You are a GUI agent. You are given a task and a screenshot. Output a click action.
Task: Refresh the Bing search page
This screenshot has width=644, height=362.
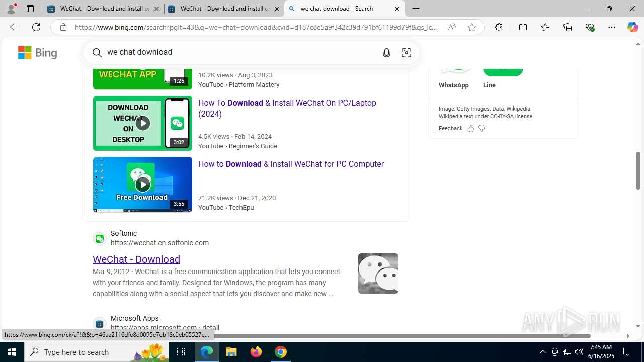36,27
